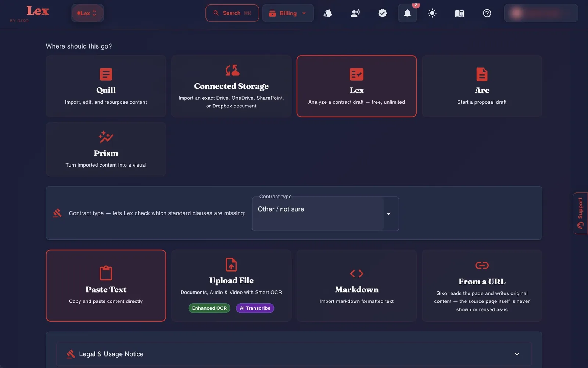Image resolution: width=588 pixels, height=368 pixels.
Task: Select the Arc proposal card
Action: click(x=482, y=86)
